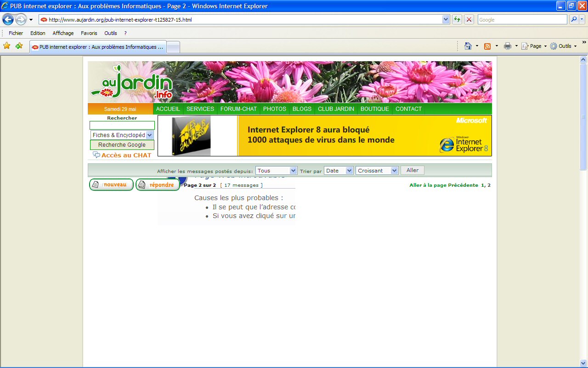The image size is (588, 368).
Task: Click the Home icon in toolbar
Action: pos(468,46)
